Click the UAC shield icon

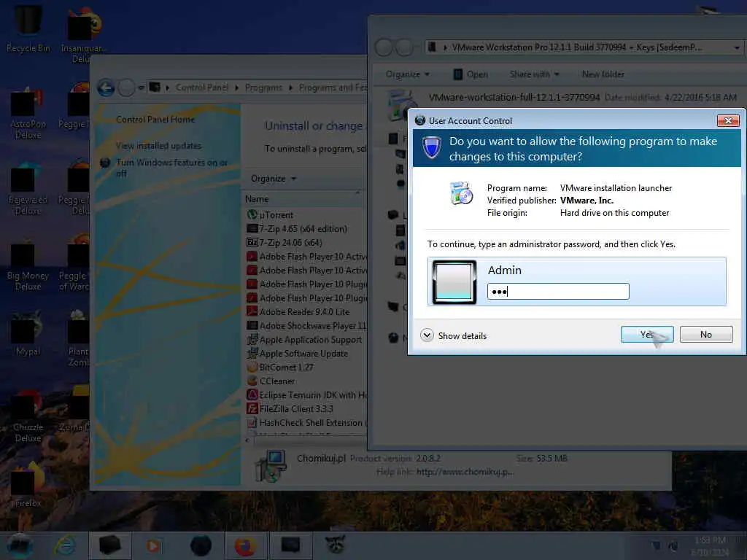pos(432,147)
